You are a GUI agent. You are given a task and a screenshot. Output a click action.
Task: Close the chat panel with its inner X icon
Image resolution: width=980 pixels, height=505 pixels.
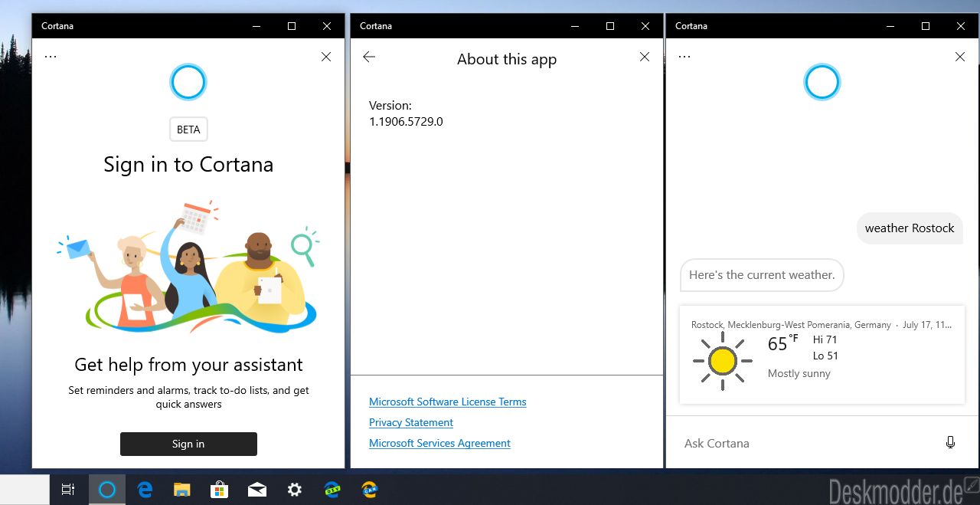[x=960, y=57]
